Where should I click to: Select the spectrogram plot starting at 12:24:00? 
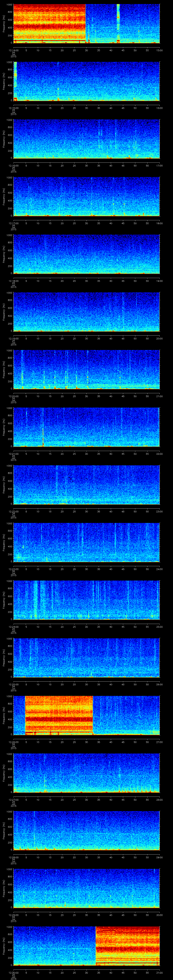[86, 600]
